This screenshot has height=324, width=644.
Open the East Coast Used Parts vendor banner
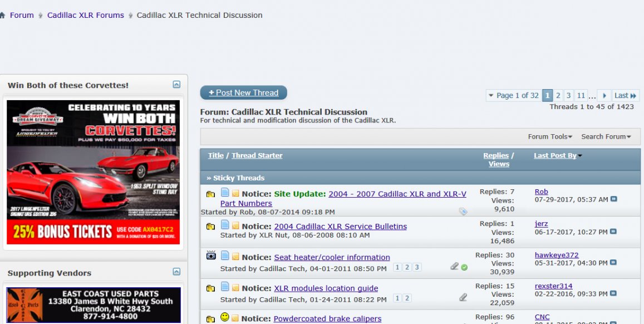pos(94,305)
